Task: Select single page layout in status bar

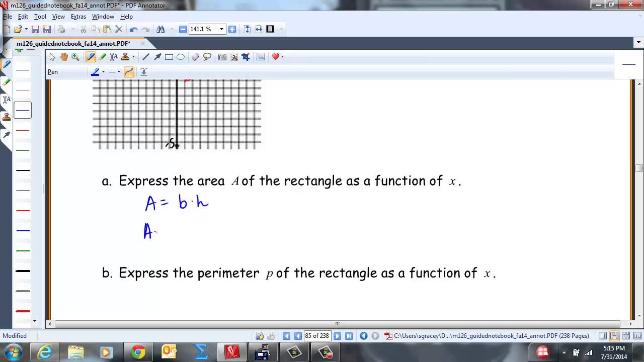Action: [x=603, y=336]
